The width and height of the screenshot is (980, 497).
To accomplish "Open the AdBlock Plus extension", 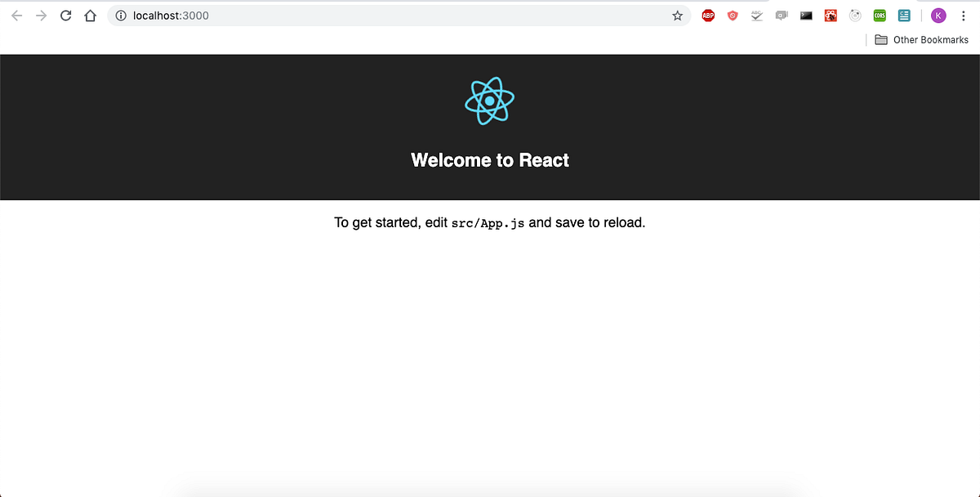I will 708,15.
